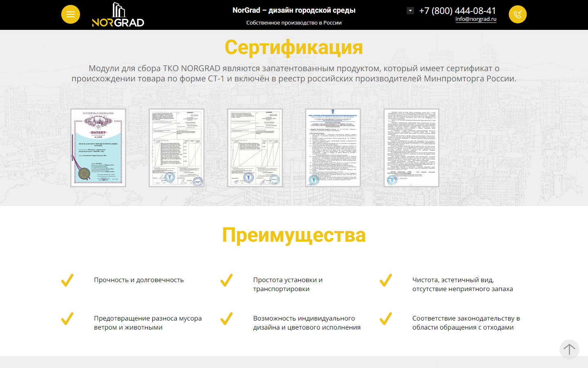Click the NORGRAD logo in the header

pos(118,15)
